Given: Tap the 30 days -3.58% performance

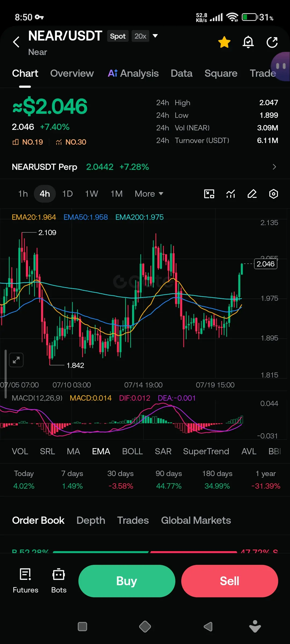Looking at the screenshot, I should click(x=121, y=480).
